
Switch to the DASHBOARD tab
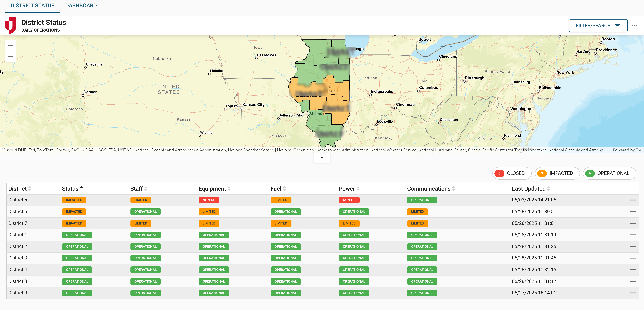click(x=81, y=5)
